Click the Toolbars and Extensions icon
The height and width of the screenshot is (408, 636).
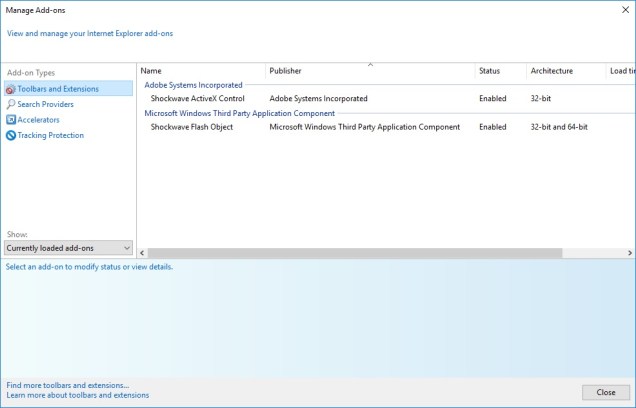click(x=10, y=89)
